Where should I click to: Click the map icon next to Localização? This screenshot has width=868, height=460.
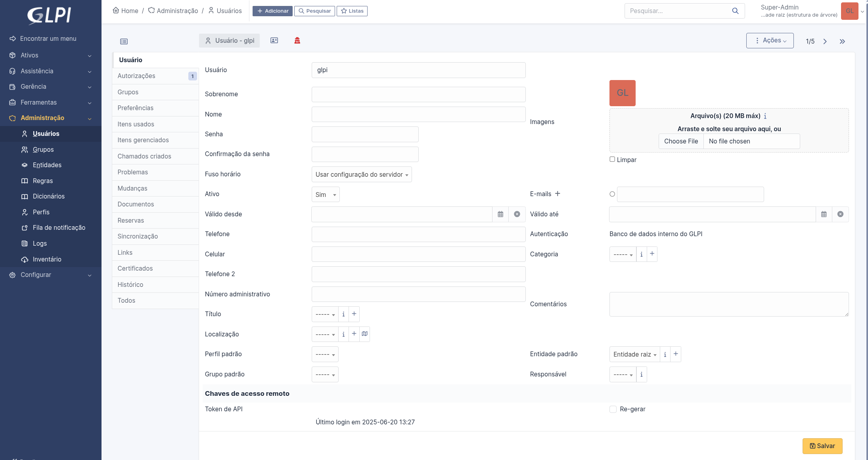coord(364,334)
